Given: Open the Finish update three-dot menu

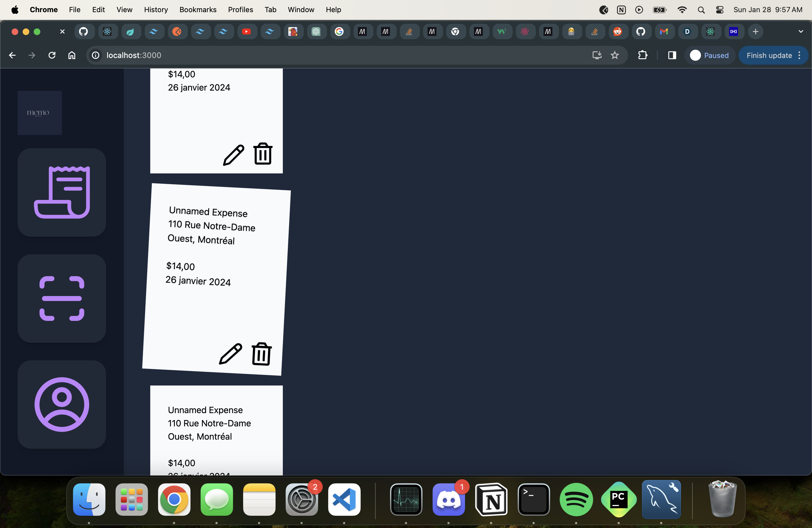Looking at the screenshot, I should 799,55.
